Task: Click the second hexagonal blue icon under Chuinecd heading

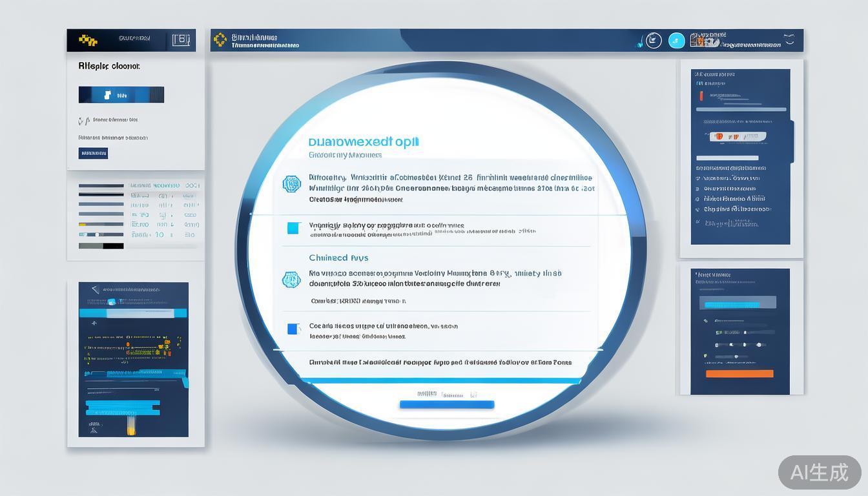Action: pos(292,280)
